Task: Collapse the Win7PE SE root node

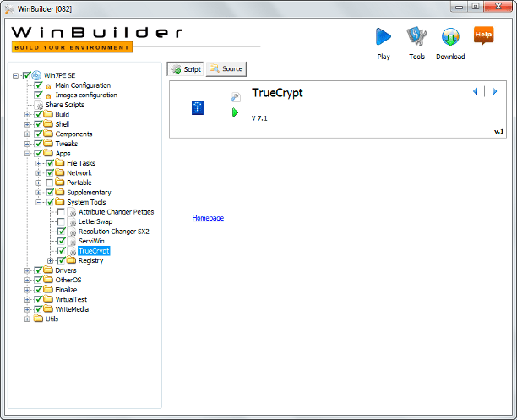Action: [15, 75]
